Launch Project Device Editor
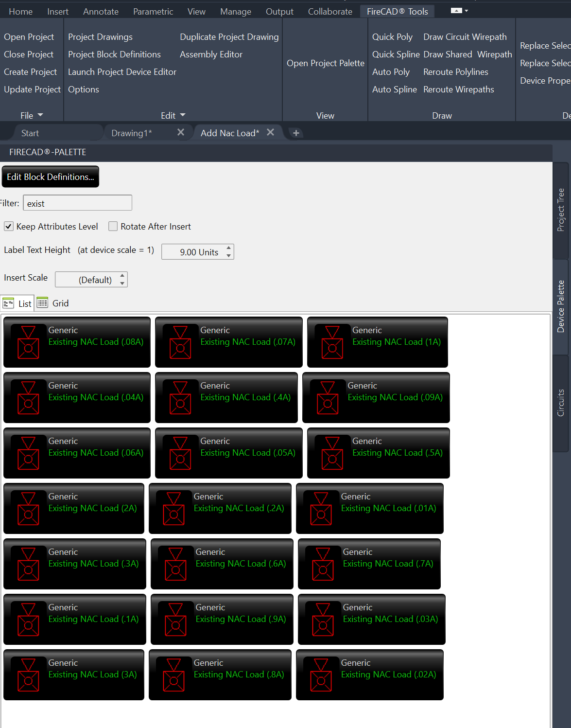 122,72
